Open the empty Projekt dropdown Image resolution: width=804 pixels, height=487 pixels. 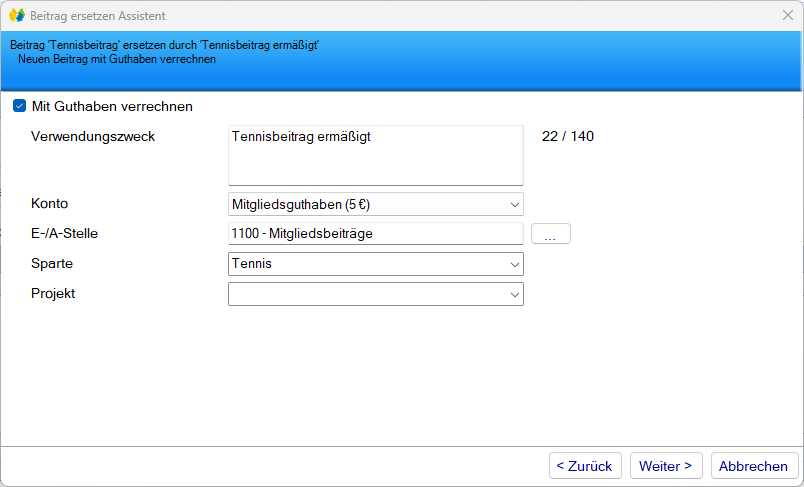coord(375,294)
